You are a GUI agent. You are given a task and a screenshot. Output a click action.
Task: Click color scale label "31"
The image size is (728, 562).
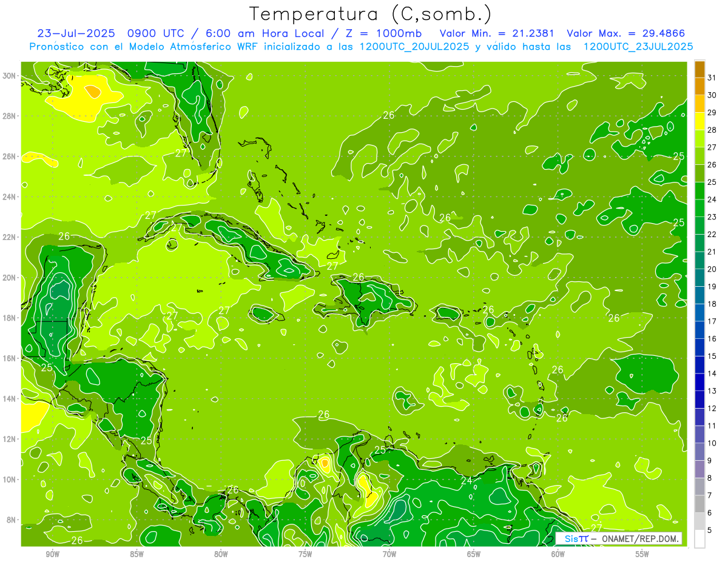pyautogui.click(x=712, y=78)
